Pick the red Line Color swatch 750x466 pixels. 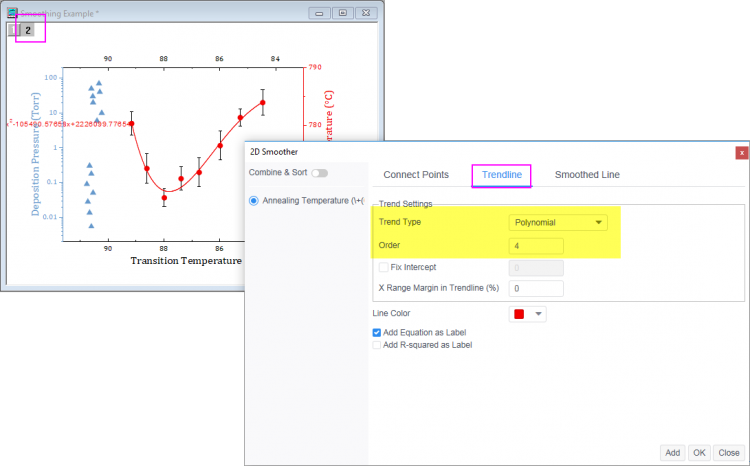(x=519, y=314)
